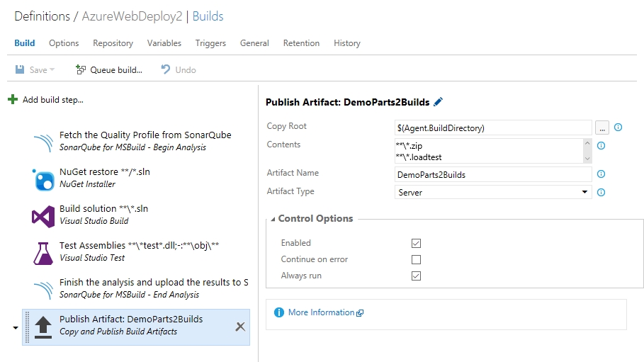Screen dimensions: 644x362
Task: Click the pencil icon to rename Publish Artifact
Action: click(439, 102)
